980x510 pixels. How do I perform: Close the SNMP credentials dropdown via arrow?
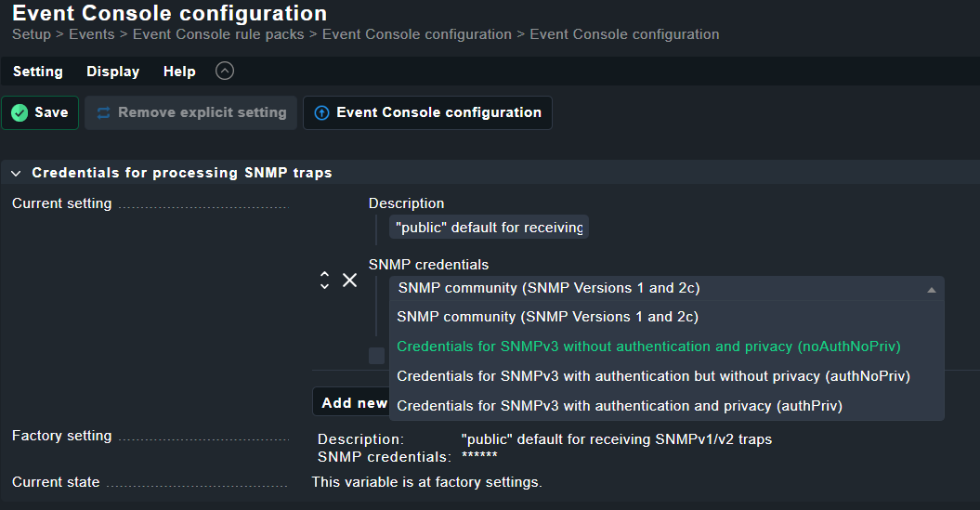(x=931, y=289)
